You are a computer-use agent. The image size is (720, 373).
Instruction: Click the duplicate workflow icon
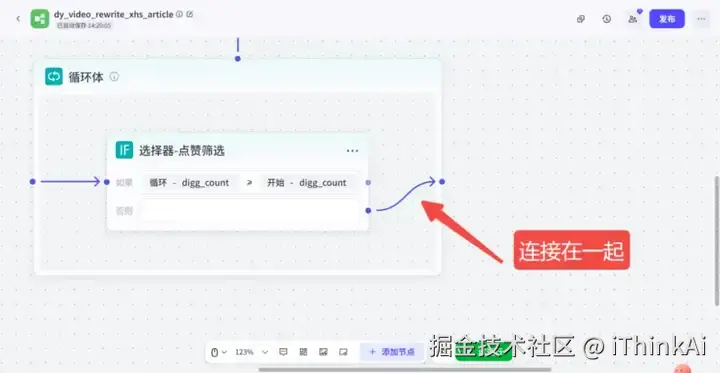pyautogui.click(x=581, y=19)
